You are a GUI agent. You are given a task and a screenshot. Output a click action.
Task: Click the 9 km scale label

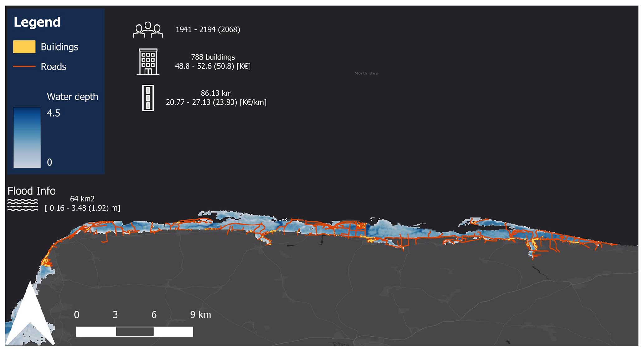200,315
